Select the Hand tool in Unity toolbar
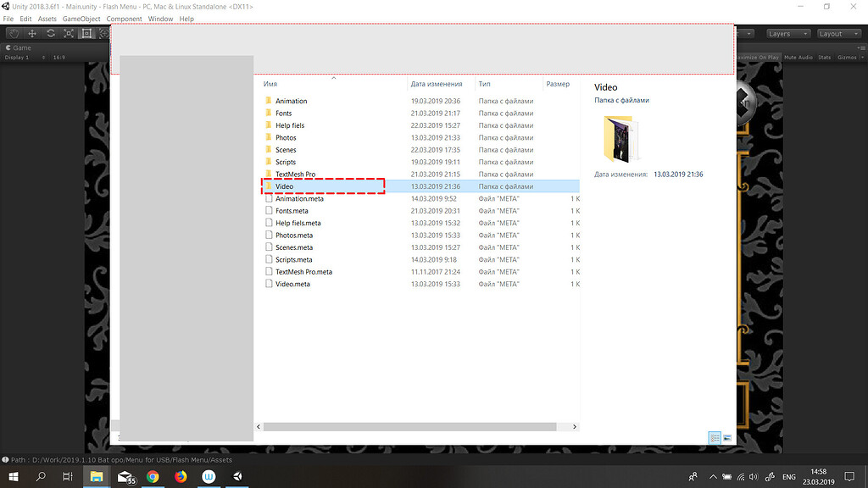The width and height of the screenshot is (868, 488). pos(14,33)
